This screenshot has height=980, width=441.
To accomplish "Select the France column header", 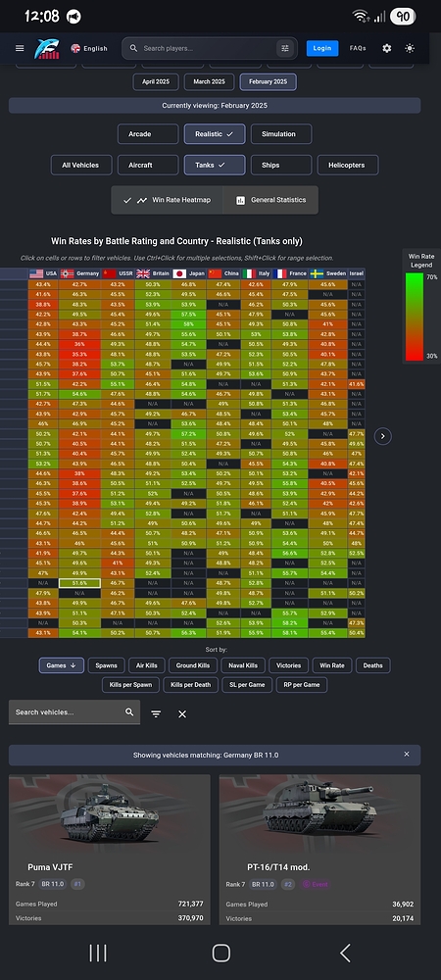I will click(290, 273).
